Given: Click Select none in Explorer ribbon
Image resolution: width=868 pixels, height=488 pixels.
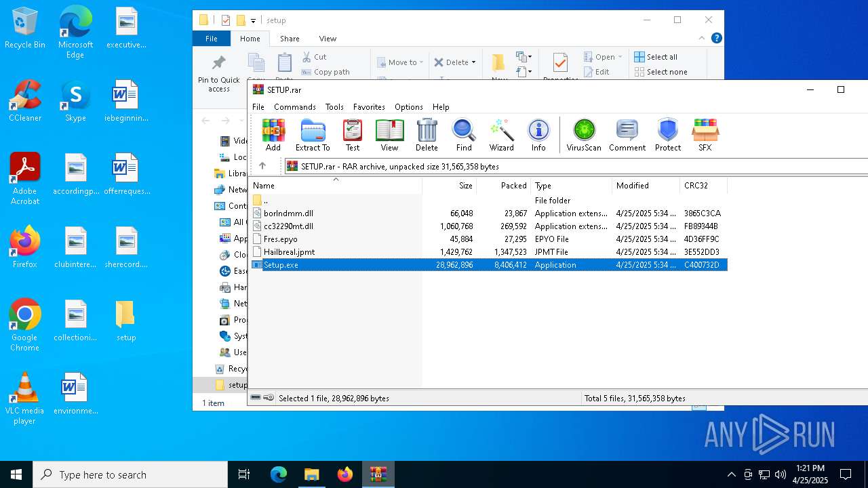Looking at the screenshot, I should 661,72.
